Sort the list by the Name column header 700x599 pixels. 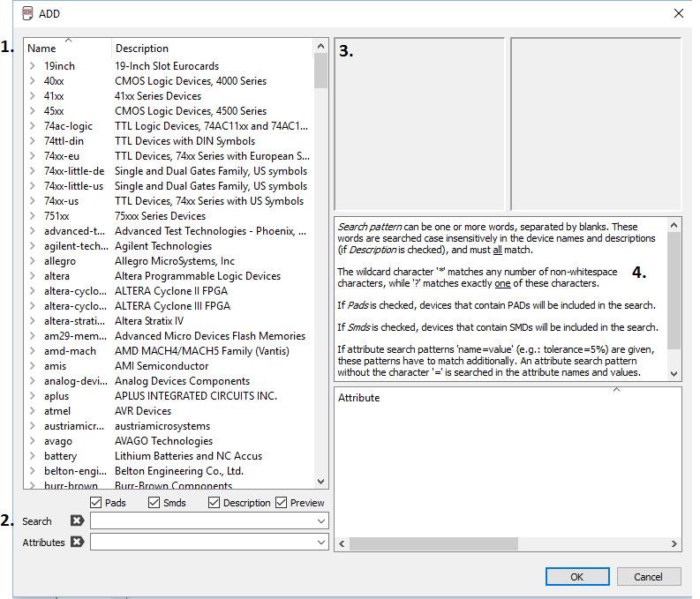pos(67,49)
